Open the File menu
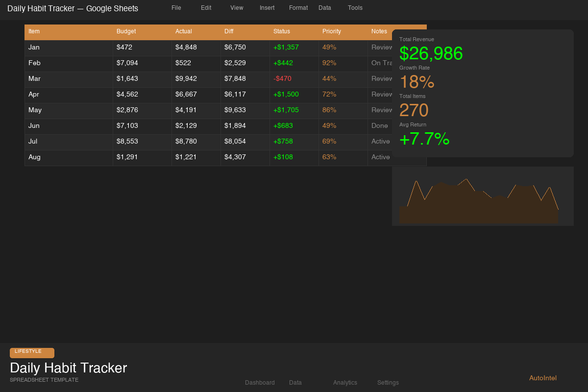 (x=176, y=8)
